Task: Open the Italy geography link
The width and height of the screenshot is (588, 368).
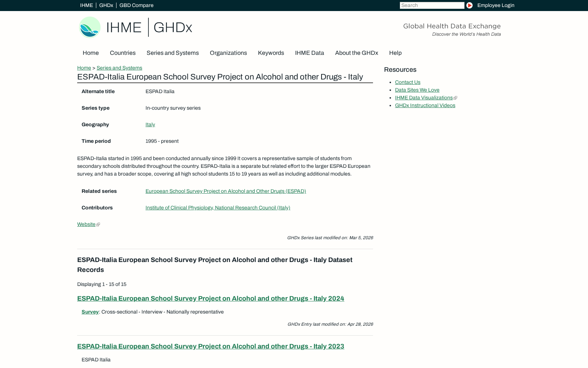Action: click(x=150, y=124)
